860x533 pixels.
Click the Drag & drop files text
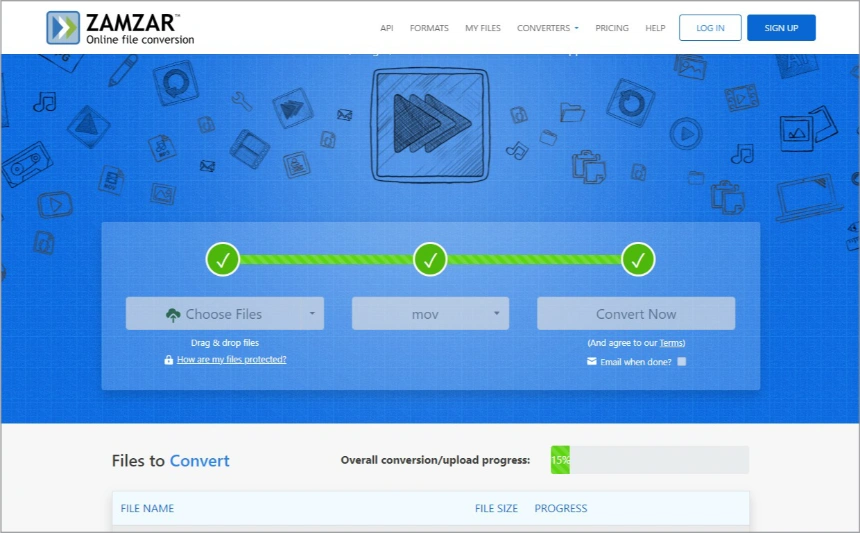[225, 343]
